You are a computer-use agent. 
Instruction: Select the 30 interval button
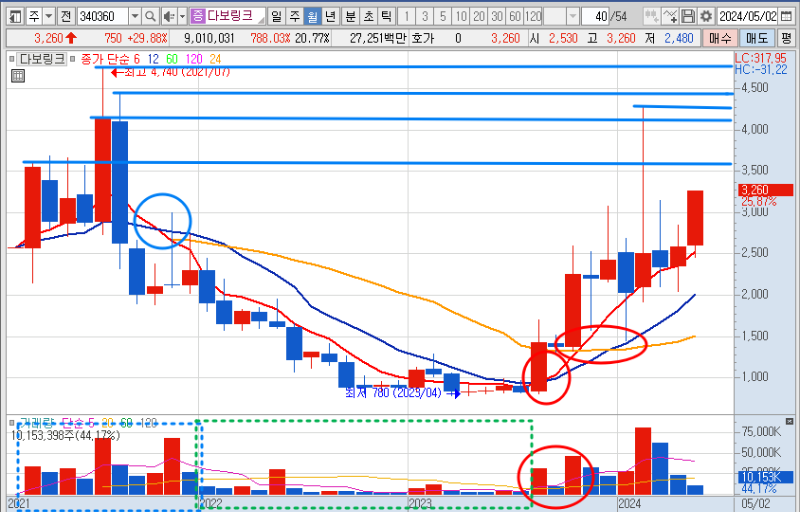tap(497, 17)
